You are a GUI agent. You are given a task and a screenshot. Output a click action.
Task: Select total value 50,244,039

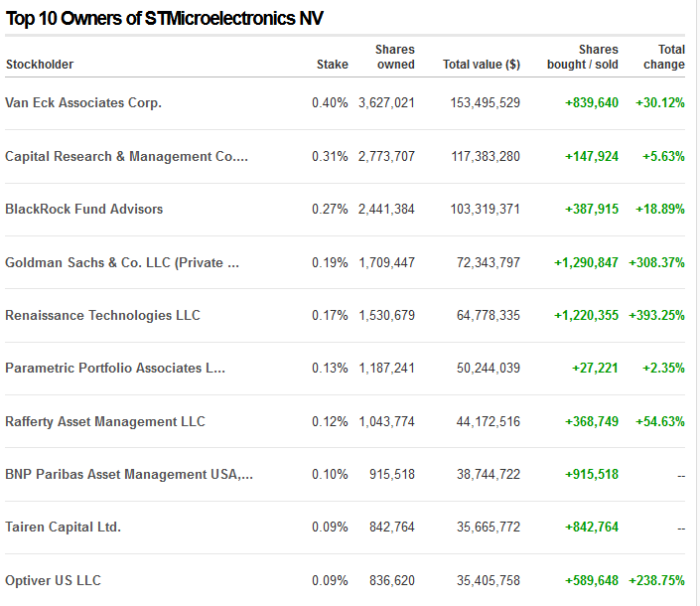tap(489, 368)
